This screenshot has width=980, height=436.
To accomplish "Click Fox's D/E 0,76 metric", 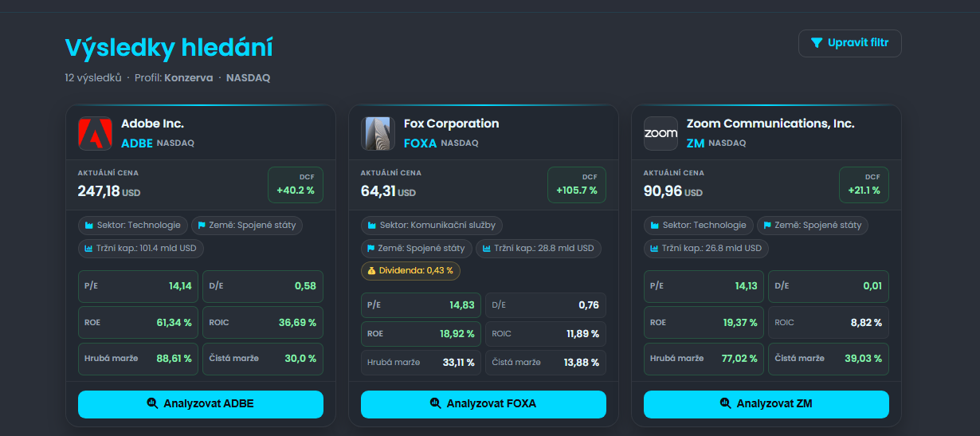I will click(x=546, y=305).
